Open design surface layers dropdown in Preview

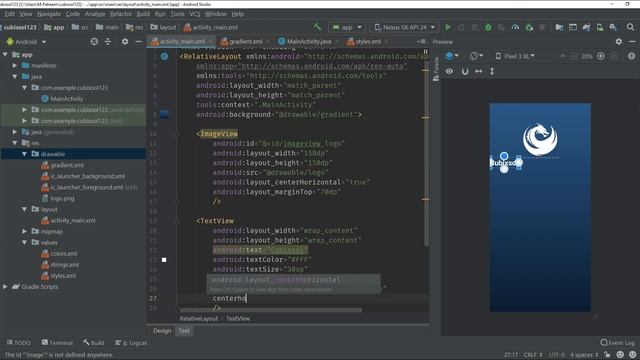point(452,56)
